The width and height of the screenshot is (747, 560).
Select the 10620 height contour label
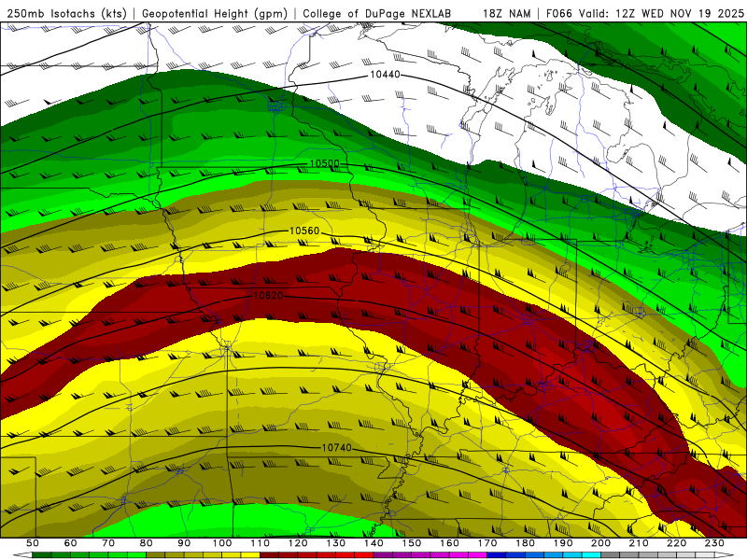[268, 295]
